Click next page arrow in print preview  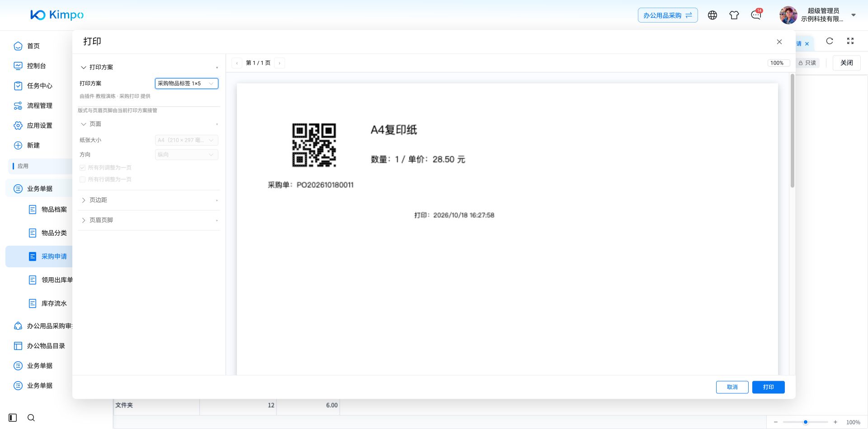tap(279, 63)
